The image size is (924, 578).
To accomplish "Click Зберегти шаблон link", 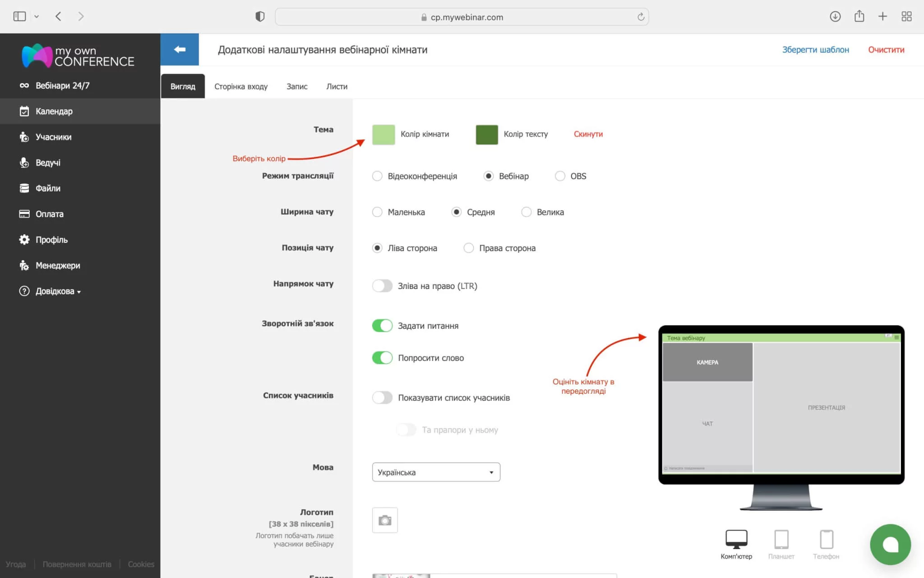I will pos(815,50).
